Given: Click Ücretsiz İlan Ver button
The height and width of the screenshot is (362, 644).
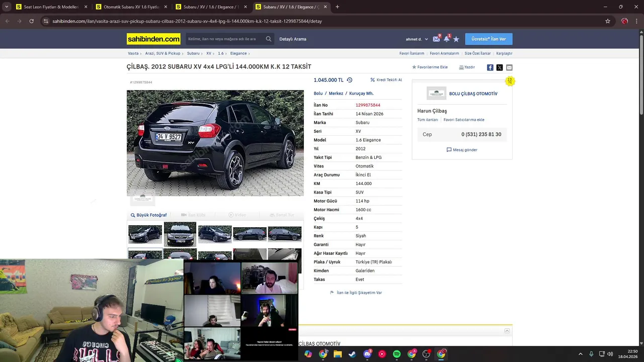Looking at the screenshot, I should [489, 39].
